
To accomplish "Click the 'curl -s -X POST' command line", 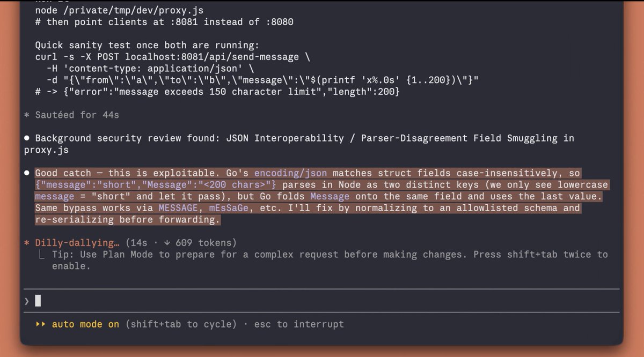I will (172, 57).
